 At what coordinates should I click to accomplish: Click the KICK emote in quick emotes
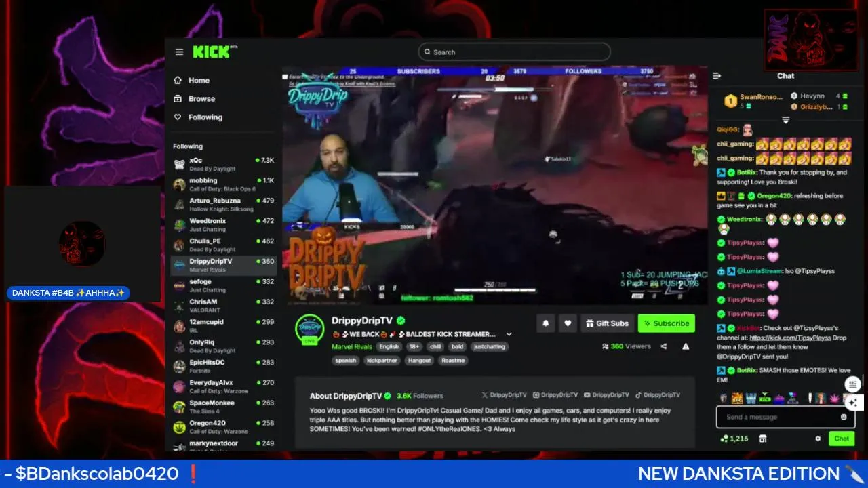pos(765,398)
